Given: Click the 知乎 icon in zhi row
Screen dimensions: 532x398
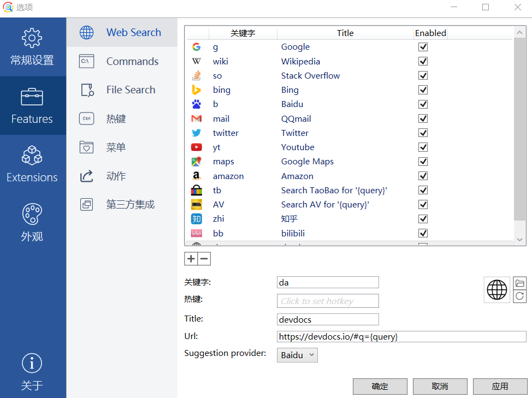Looking at the screenshot, I should (x=197, y=219).
